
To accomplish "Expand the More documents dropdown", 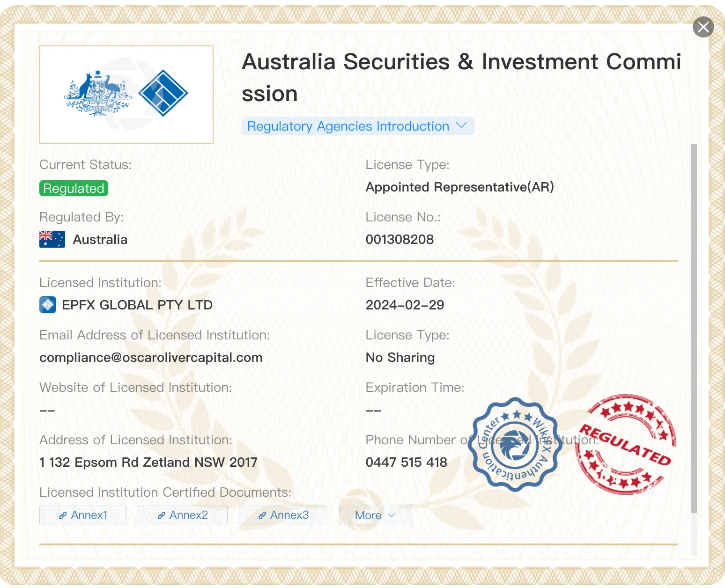I will click(376, 515).
